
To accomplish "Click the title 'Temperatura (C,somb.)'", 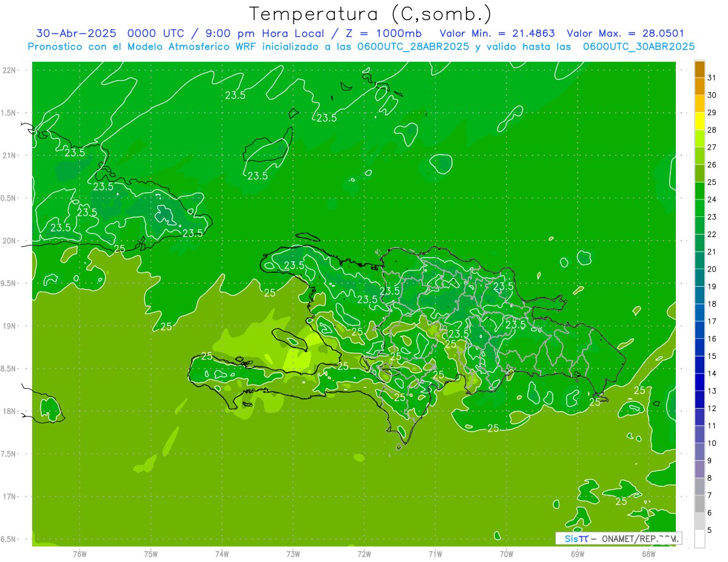I will point(371,14).
